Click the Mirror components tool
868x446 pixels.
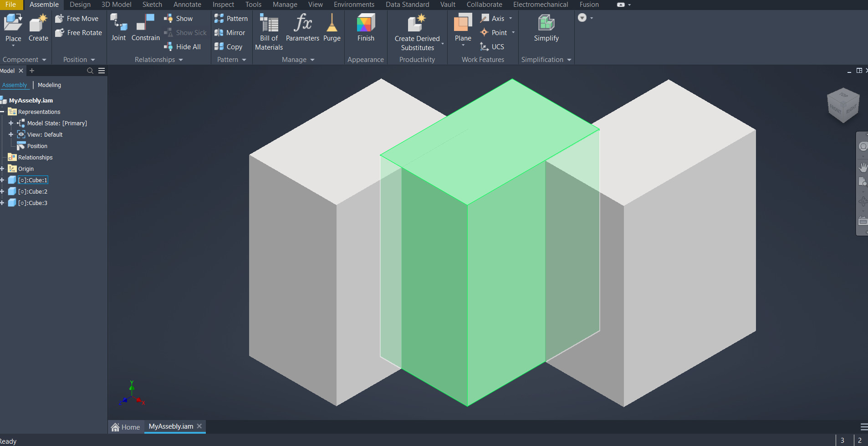coord(230,33)
